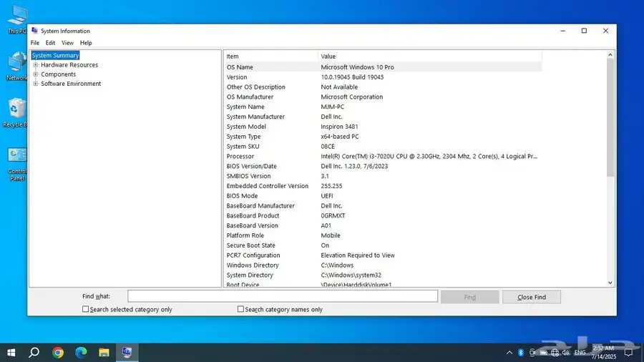Open the clock showing 2:52 AM
Viewport: 644px width, 362px height.
point(604,353)
